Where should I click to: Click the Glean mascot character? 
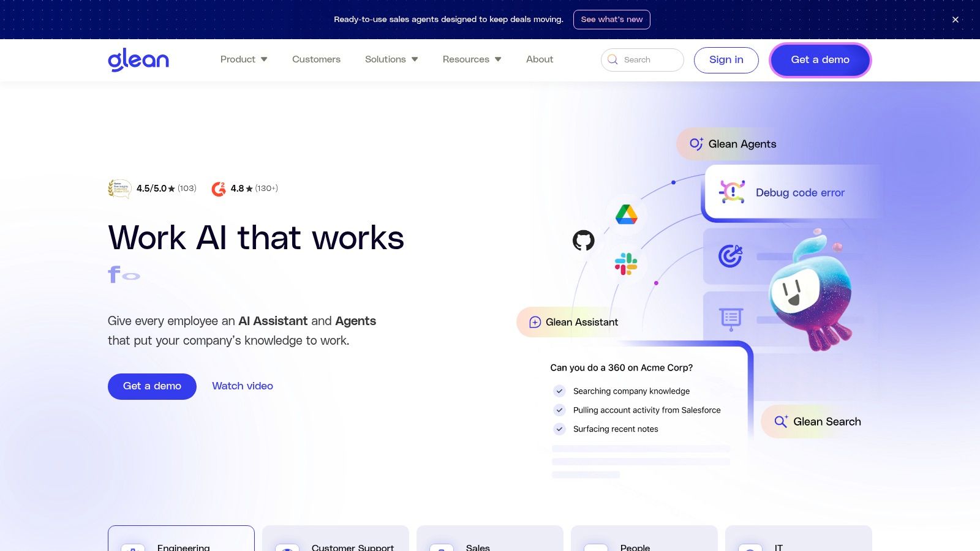point(811,291)
